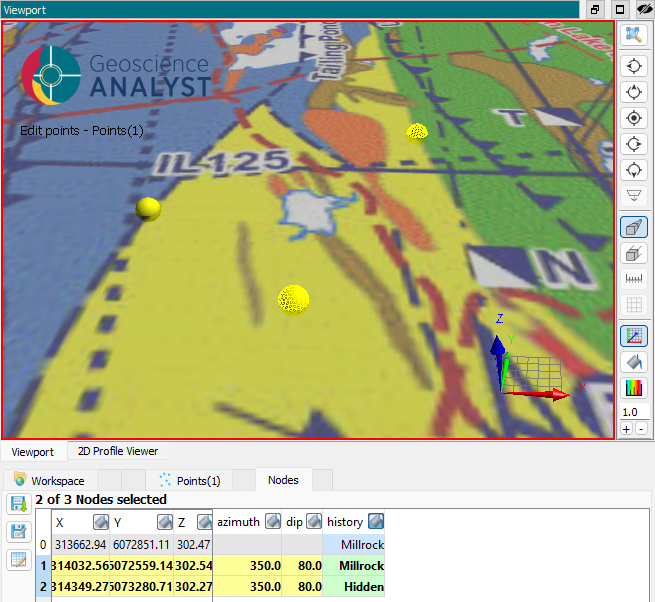Open the rainbow colour spectrum icon
This screenshot has width=655, height=602.
pos(633,388)
